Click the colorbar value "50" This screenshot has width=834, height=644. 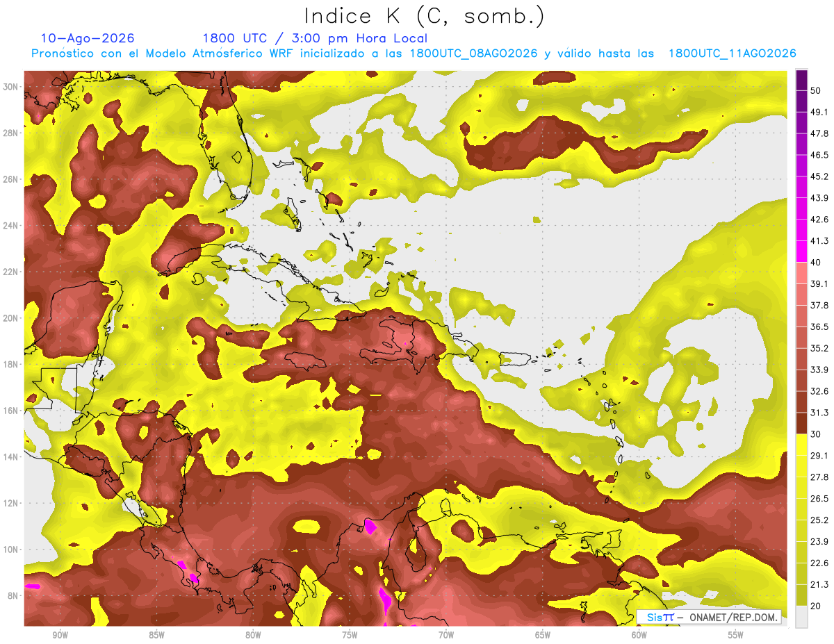815,90
